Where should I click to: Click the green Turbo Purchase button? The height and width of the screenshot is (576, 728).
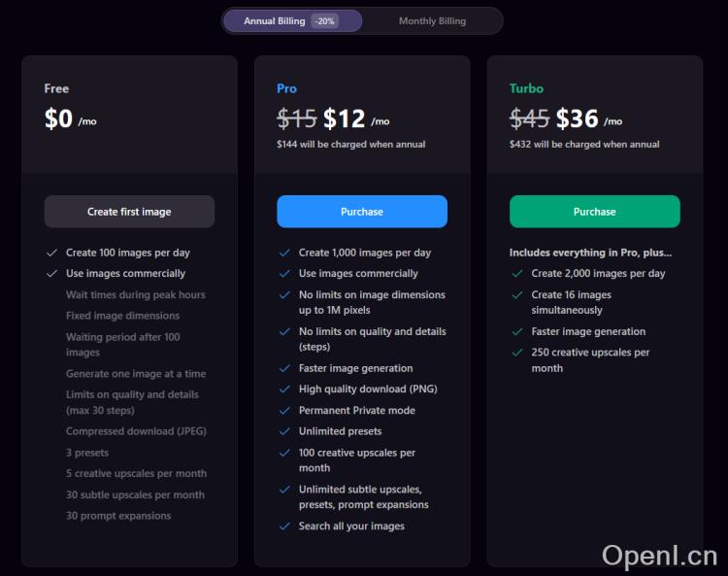tap(594, 212)
